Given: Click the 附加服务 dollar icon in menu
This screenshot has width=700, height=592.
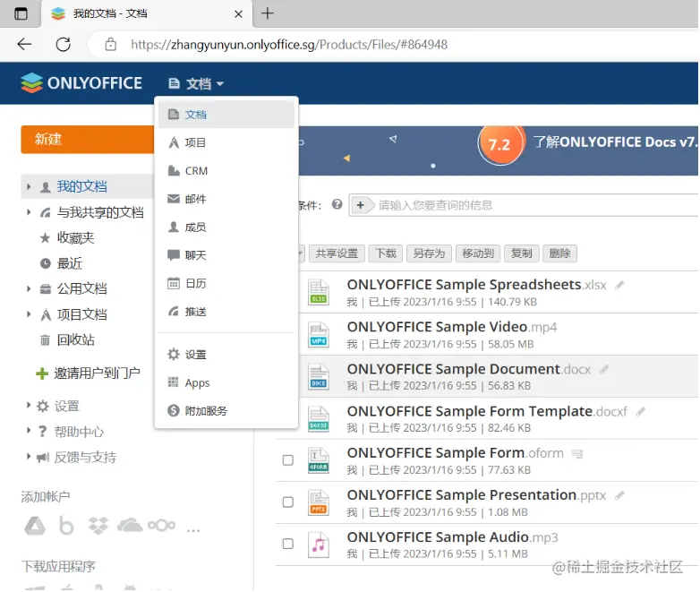Looking at the screenshot, I should 174,410.
